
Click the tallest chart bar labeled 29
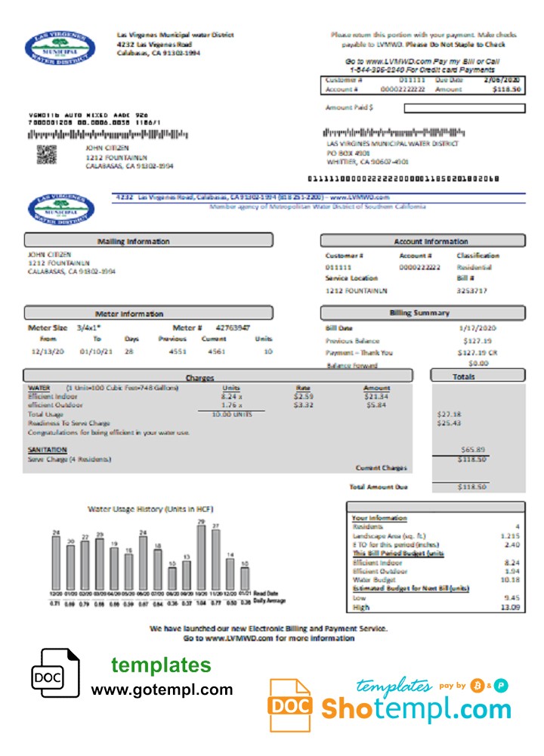pos(201,557)
